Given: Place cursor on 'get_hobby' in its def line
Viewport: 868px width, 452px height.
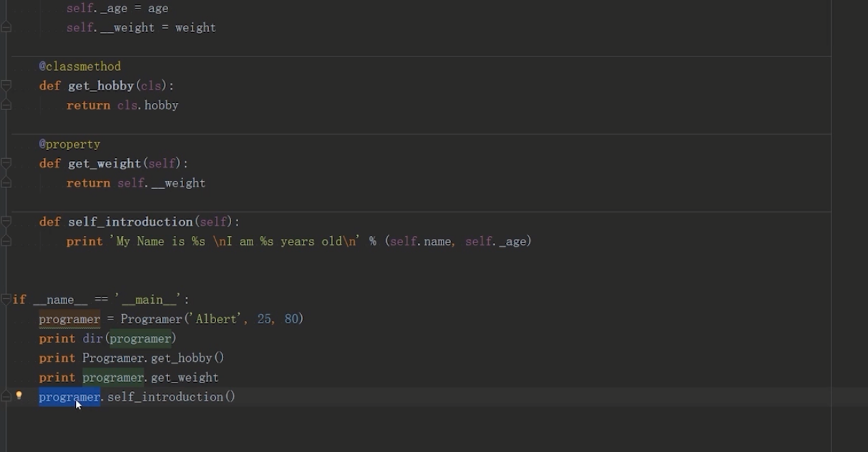Looking at the screenshot, I should click(101, 86).
